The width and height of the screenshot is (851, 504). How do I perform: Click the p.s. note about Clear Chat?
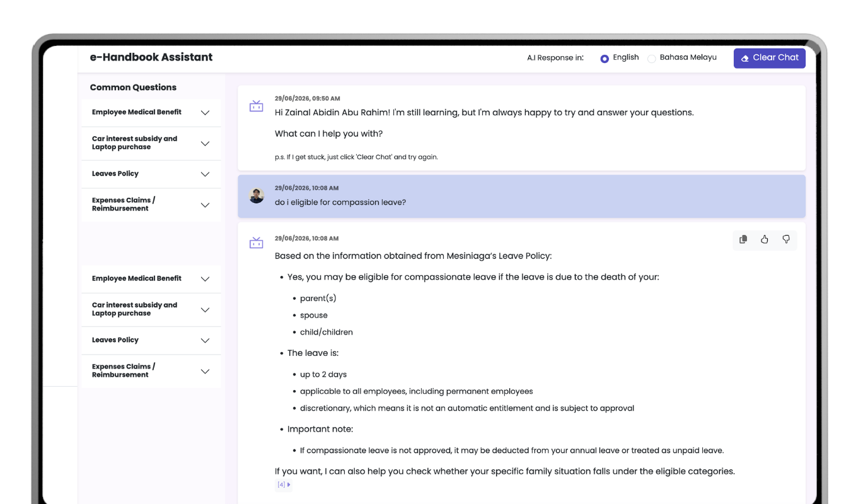(x=356, y=157)
